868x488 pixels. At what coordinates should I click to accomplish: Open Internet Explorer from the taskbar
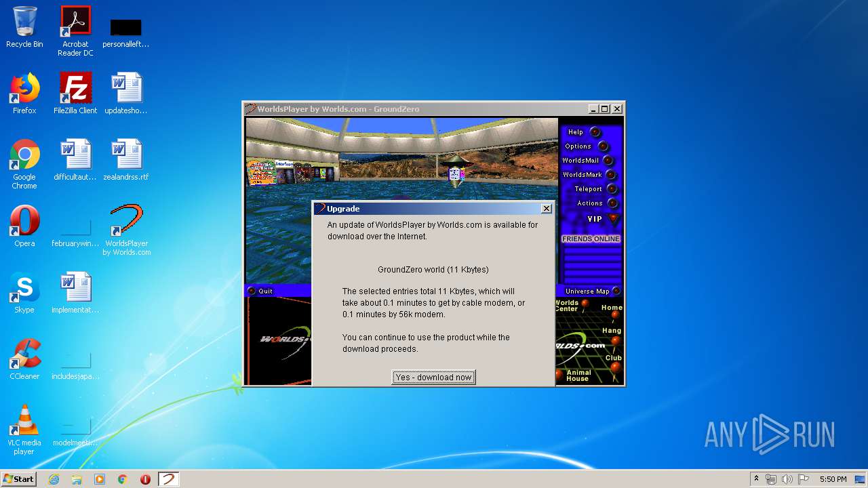click(x=54, y=479)
